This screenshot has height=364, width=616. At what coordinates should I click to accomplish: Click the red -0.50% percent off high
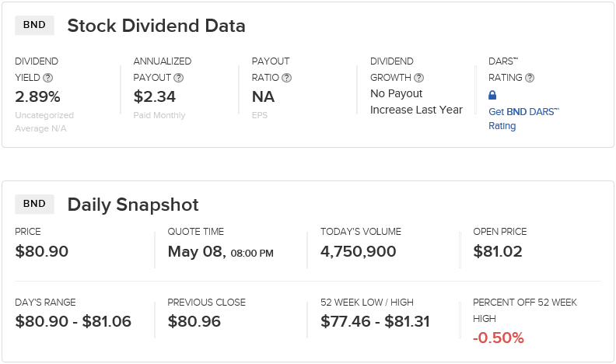[499, 338]
